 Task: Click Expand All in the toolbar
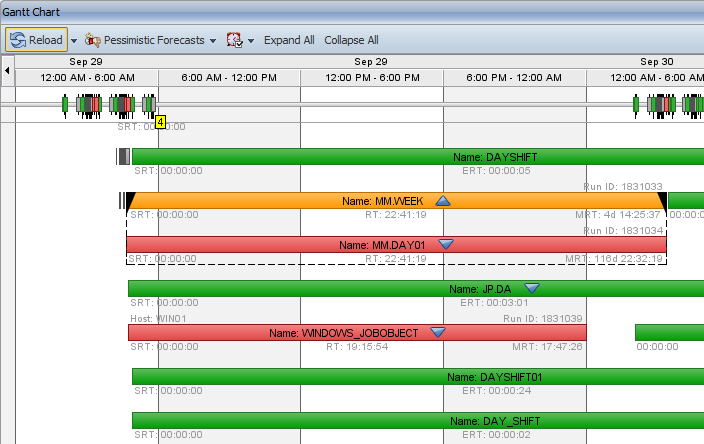pos(289,40)
